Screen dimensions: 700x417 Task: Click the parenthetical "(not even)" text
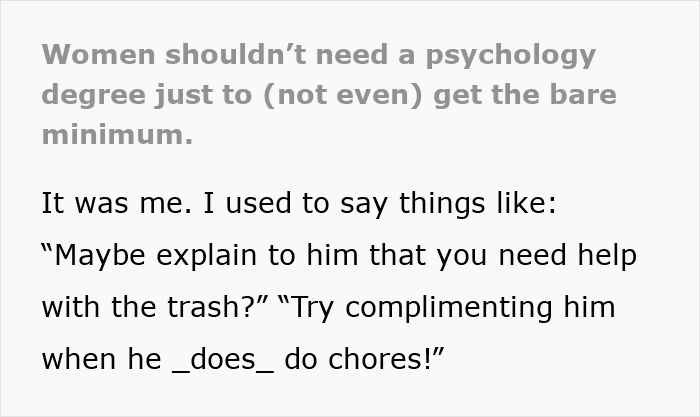[x=345, y=96]
